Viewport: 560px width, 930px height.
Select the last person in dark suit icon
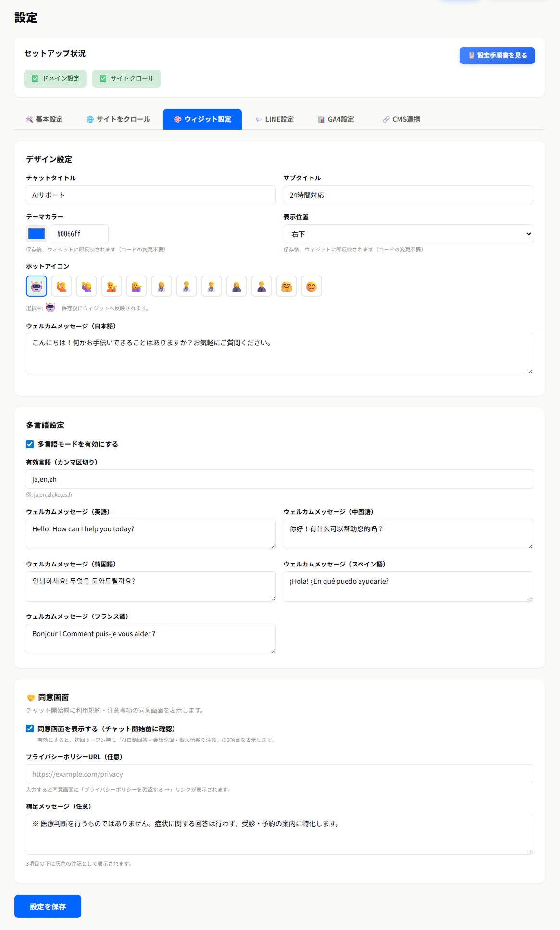261,287
